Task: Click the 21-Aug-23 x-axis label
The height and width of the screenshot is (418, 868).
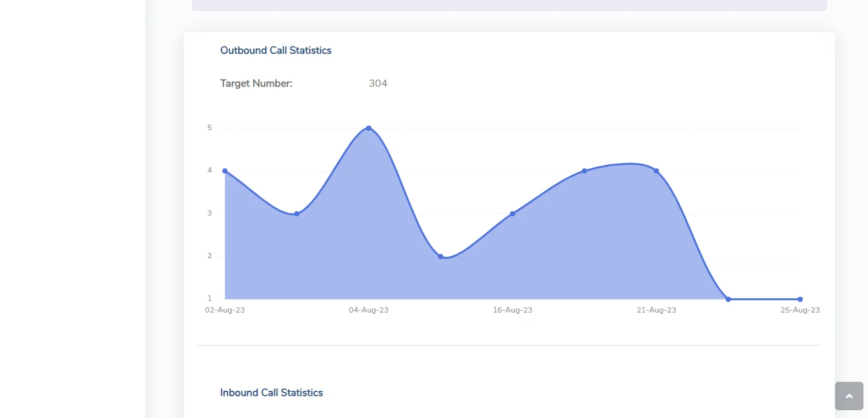Action: coord(656,310)
